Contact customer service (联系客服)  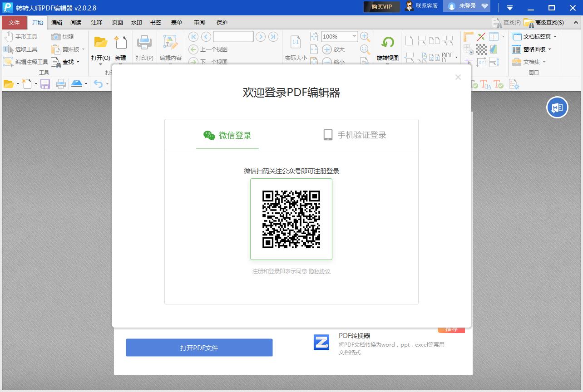421,6
